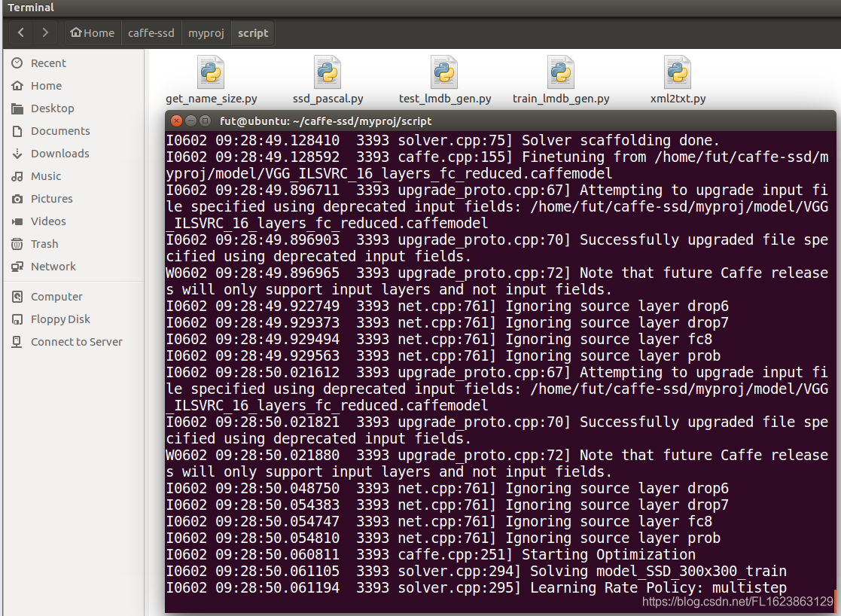Viewport: 841px width, 616px height.
Task: Open the Documents sidebar entry label
Action: (x=60, y=131)
